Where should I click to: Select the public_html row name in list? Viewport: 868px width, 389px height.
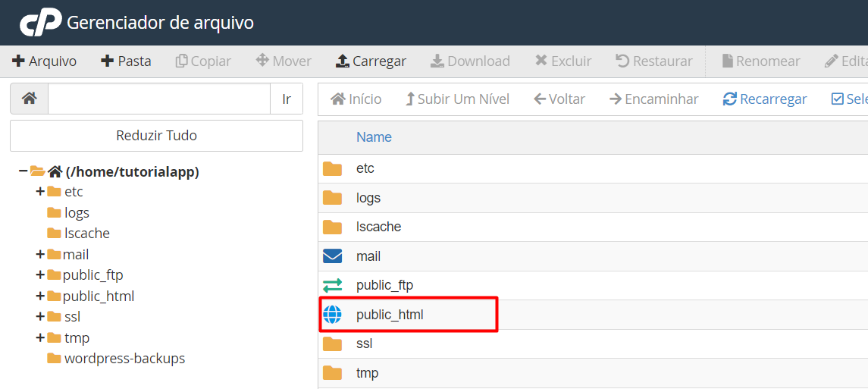390,315
